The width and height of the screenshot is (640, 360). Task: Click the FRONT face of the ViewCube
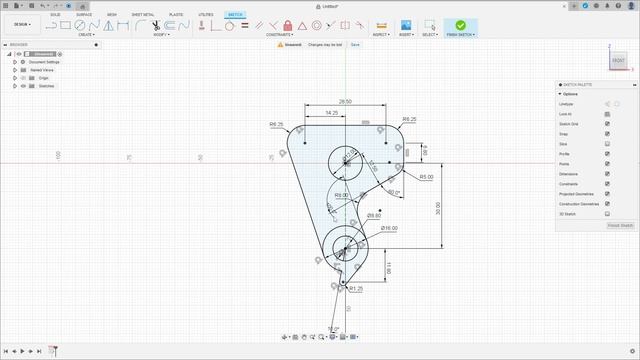coord(618,60)
